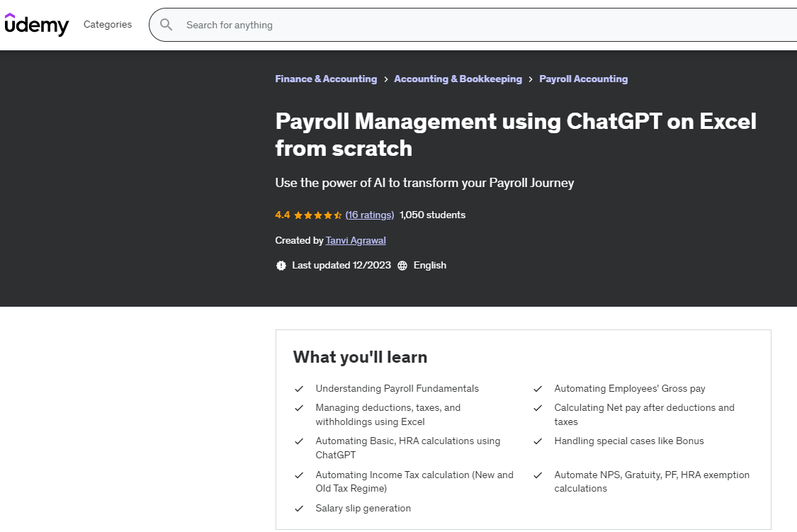Click checkmark beside Automating Basic, HRA calculations
797x532 pixels.
[x=299, y=441]
